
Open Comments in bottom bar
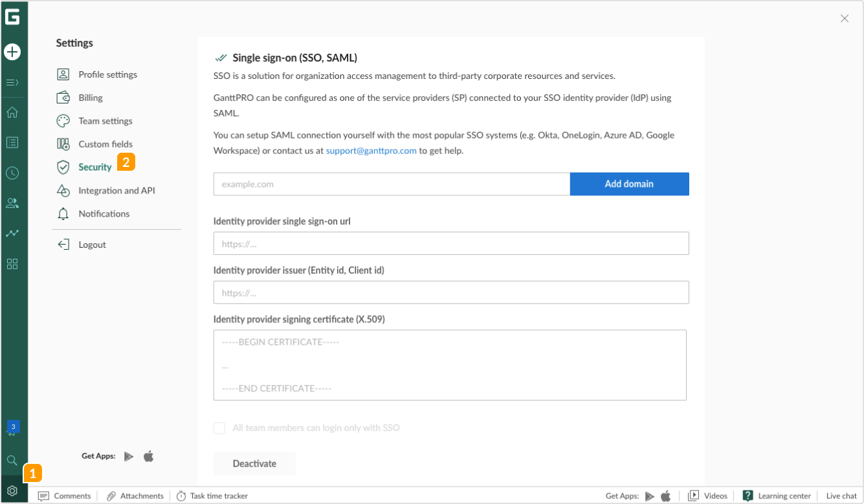click(65, 496)
